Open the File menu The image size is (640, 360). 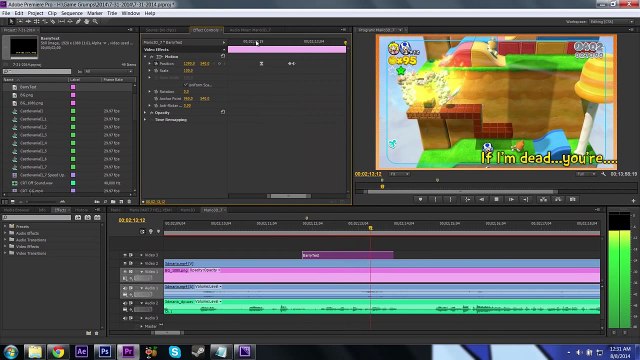(6, 13)
